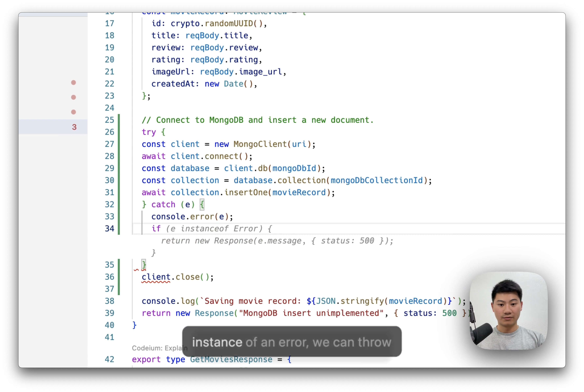
Task: Click the red badge number 3 in the left panel
Action: click(74, 127)
